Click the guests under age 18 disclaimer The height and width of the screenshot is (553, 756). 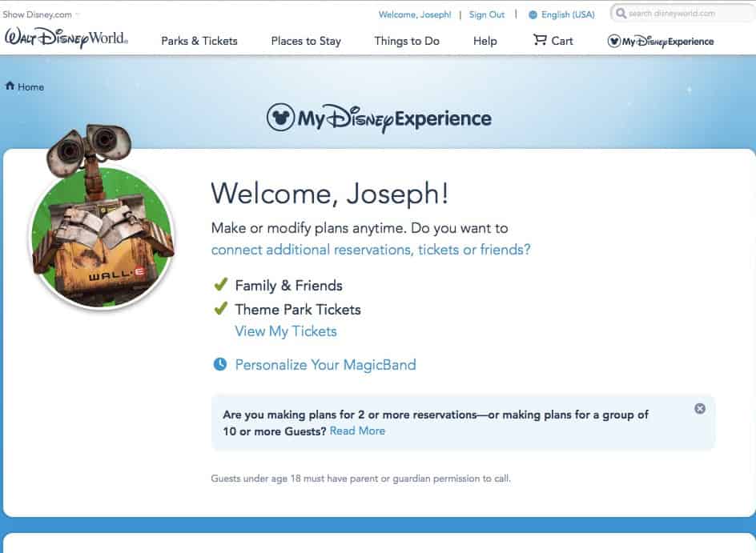pos(360,479)
